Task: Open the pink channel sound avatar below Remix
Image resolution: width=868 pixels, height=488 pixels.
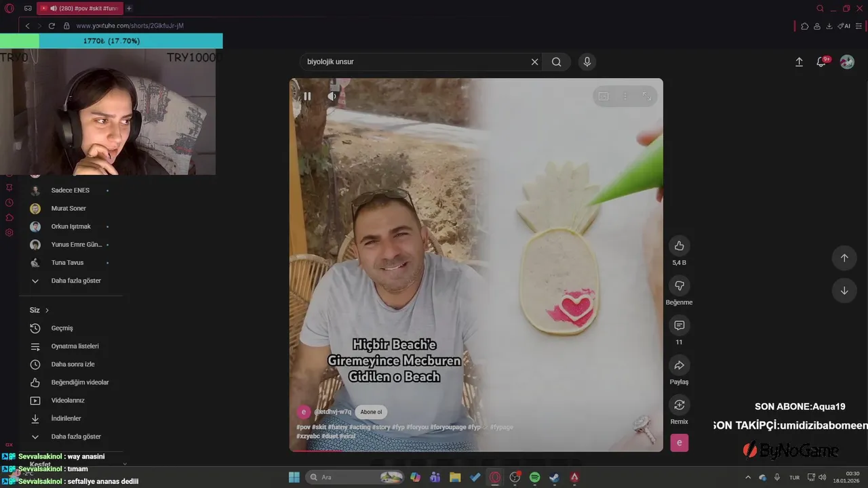Action: click(x=679, y=443)
